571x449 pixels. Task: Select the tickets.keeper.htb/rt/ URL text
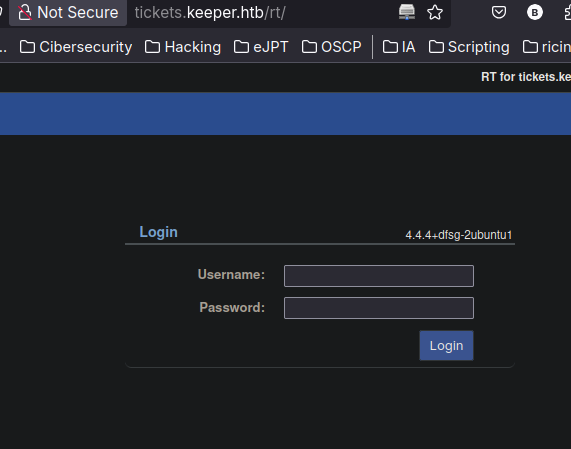point(210,13)
